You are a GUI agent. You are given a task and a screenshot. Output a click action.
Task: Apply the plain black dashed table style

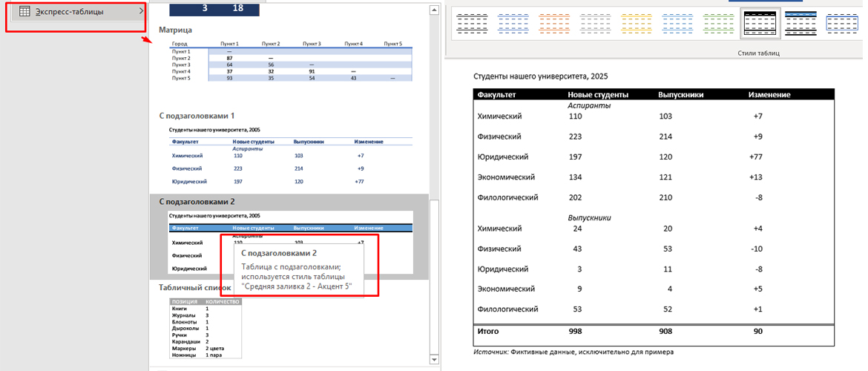tap(472, 24)
